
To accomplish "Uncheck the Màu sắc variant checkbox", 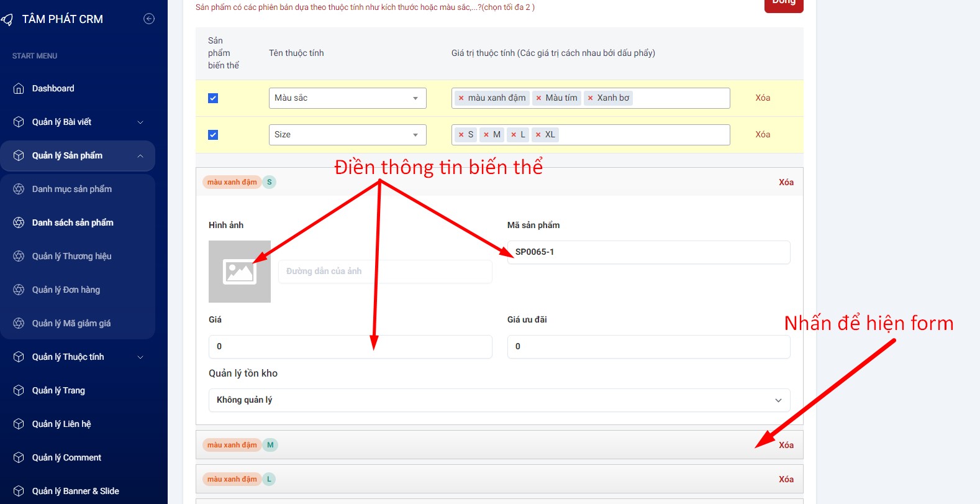I will (213, 98).
